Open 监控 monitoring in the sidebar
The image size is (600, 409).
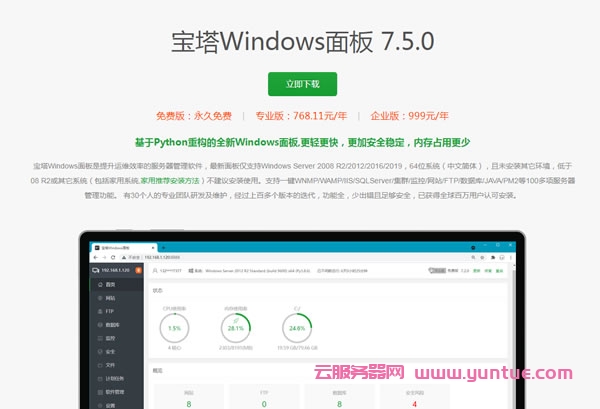111,338
